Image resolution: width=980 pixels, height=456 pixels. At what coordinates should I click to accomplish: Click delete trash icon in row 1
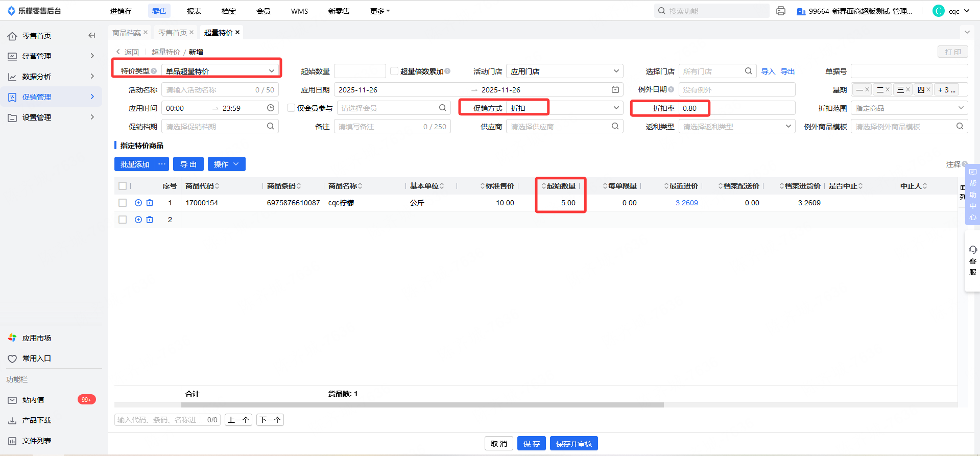coord(150,203)
